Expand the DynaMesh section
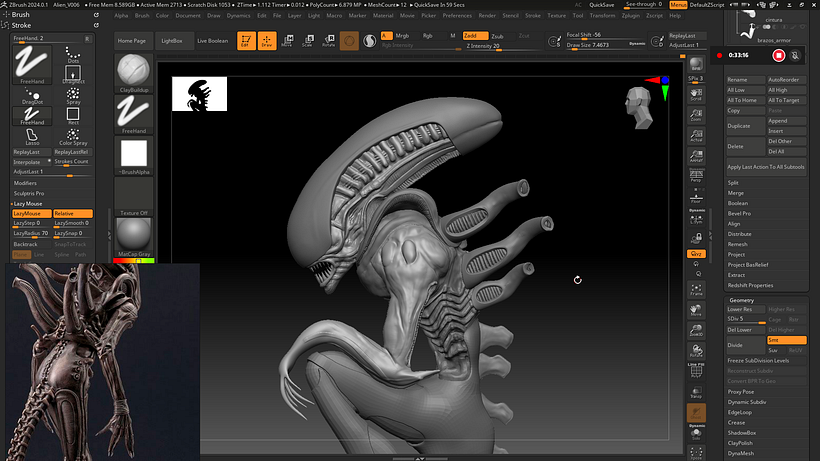 [x=741, y=453]
